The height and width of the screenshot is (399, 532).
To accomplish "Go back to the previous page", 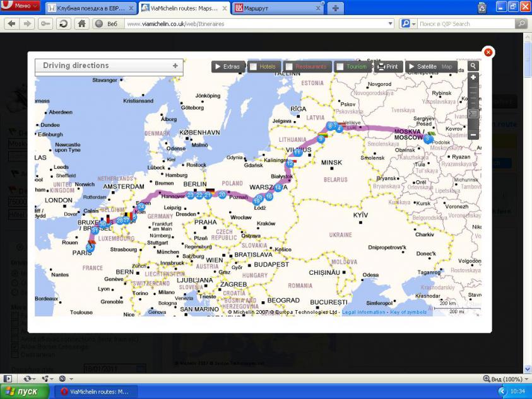I will point(11,24).
